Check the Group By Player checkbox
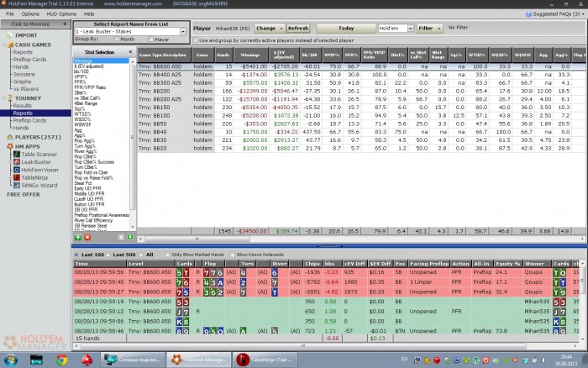This screenshot has height=368, width=588. (150, 39)
